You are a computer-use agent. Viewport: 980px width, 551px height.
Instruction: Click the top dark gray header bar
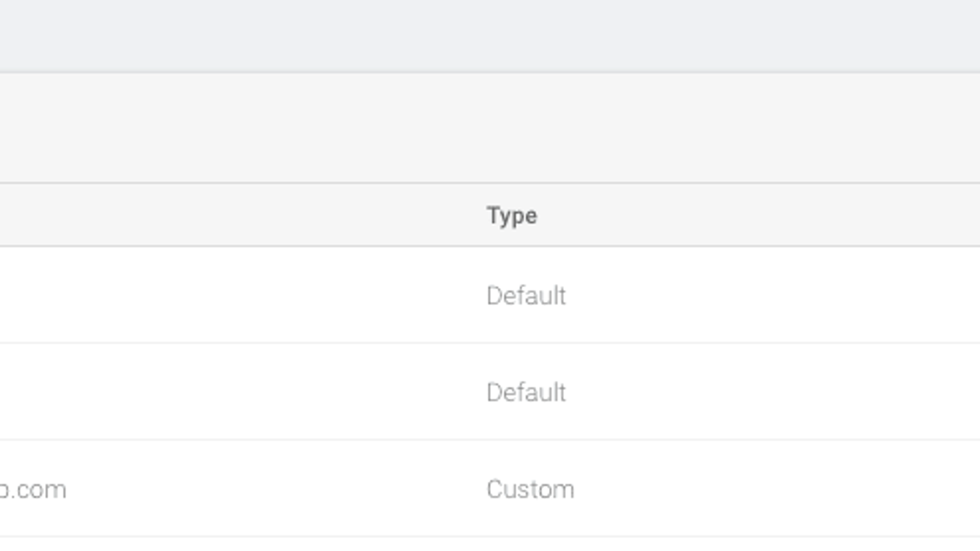pyautogui.click(x=490, y=36)
